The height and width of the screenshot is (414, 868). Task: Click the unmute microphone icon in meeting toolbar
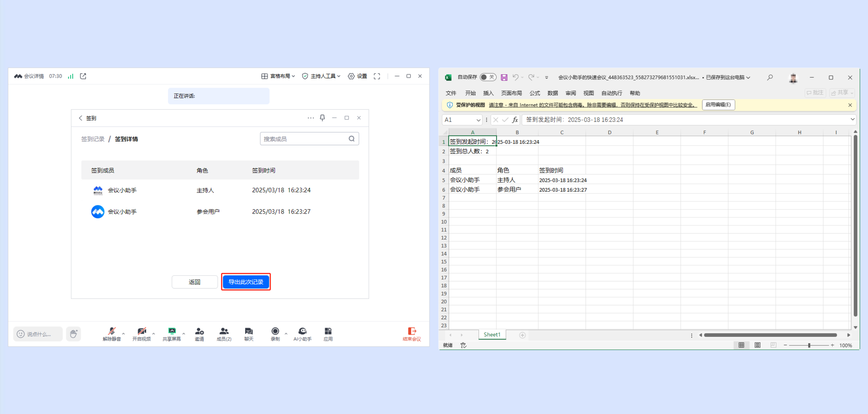(112, 331)
